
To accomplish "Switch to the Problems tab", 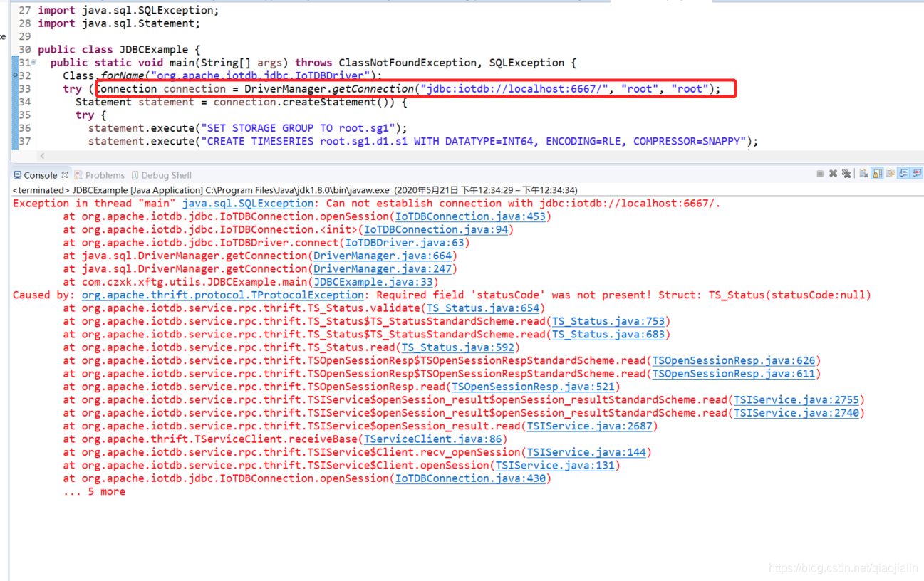I will (105, 175).
